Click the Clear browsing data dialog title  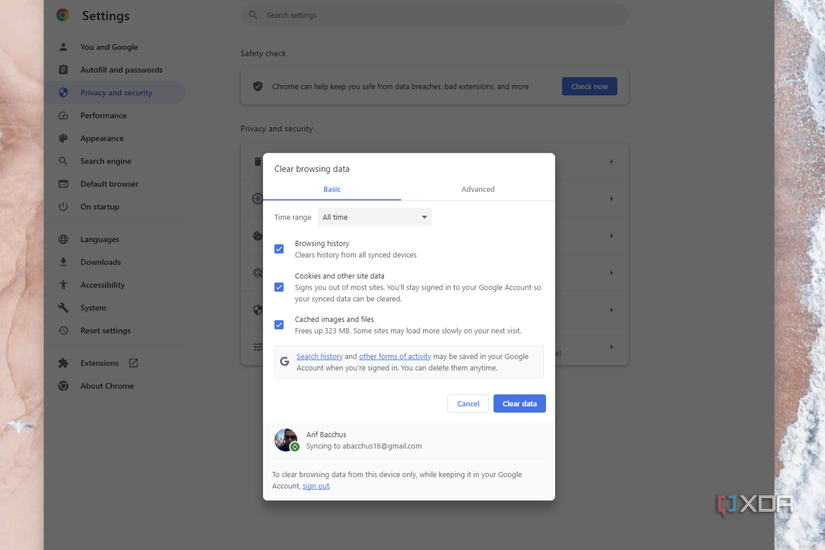click(x=311, y=168)
